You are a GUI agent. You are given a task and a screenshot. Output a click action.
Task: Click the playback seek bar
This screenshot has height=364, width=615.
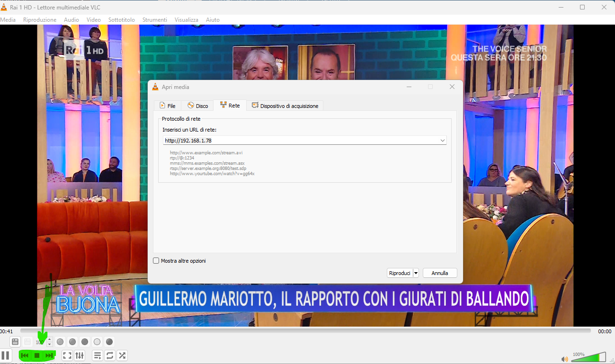(x=305, y=331)
